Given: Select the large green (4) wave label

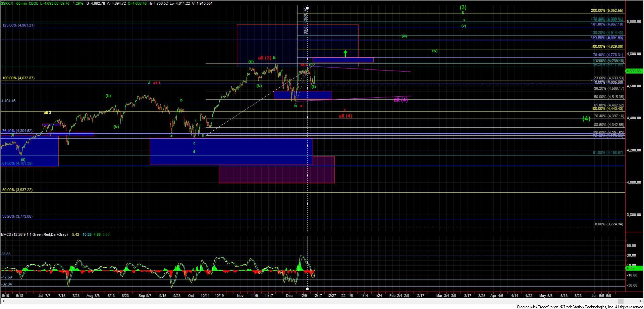Looking at the screenshot, I should click(586, 119).
